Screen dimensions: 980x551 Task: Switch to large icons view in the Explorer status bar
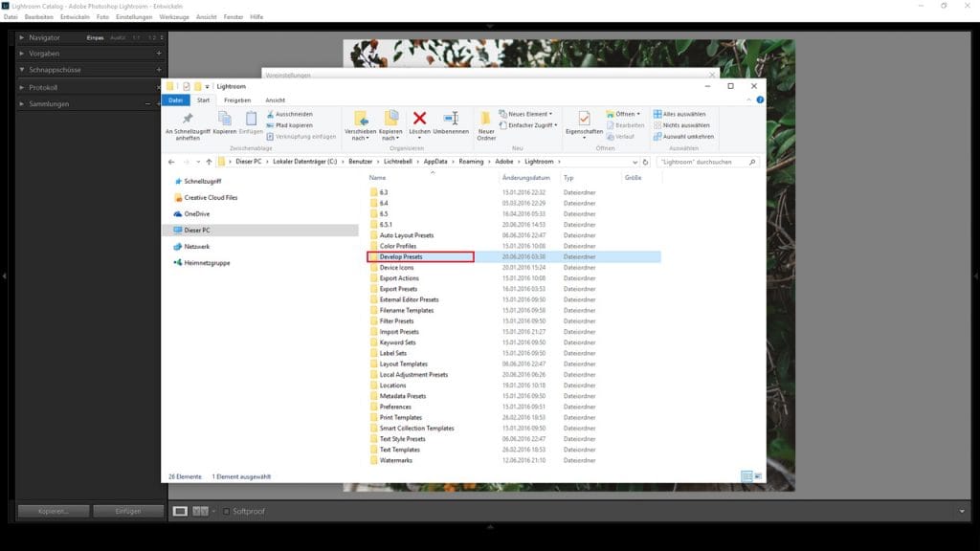pos(758,476)
